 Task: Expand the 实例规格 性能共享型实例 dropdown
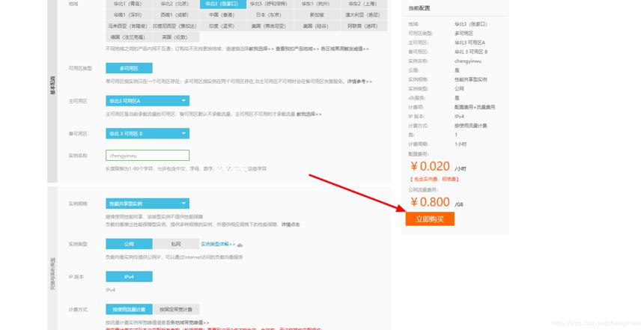pos(148,204)
